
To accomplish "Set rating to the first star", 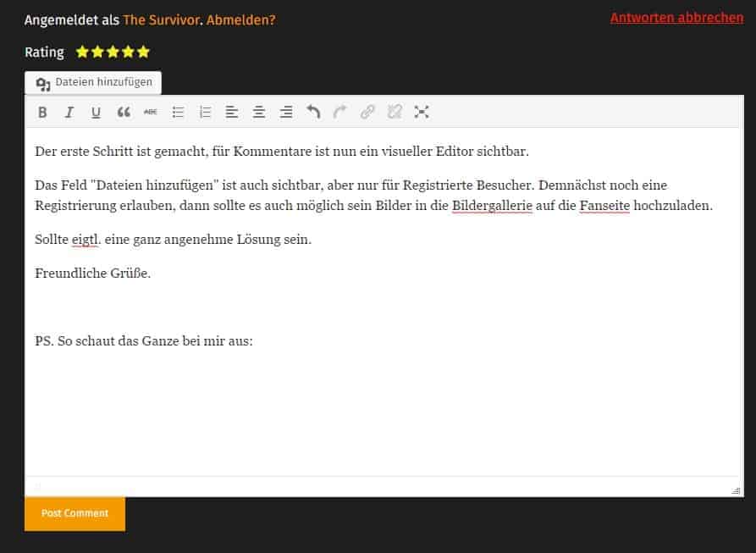I will tap(82, 52).
